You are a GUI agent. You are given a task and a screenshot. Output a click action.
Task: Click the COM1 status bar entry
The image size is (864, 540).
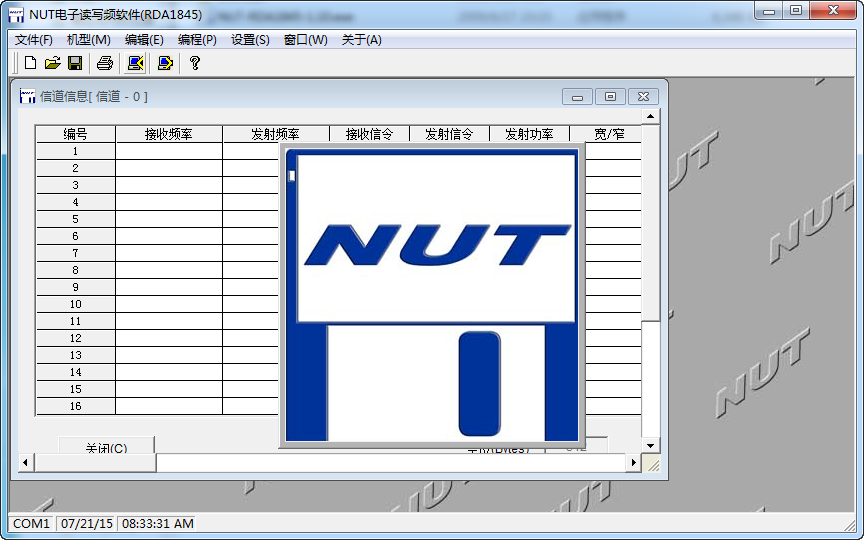pyautogui.click(x=31, y=523)
